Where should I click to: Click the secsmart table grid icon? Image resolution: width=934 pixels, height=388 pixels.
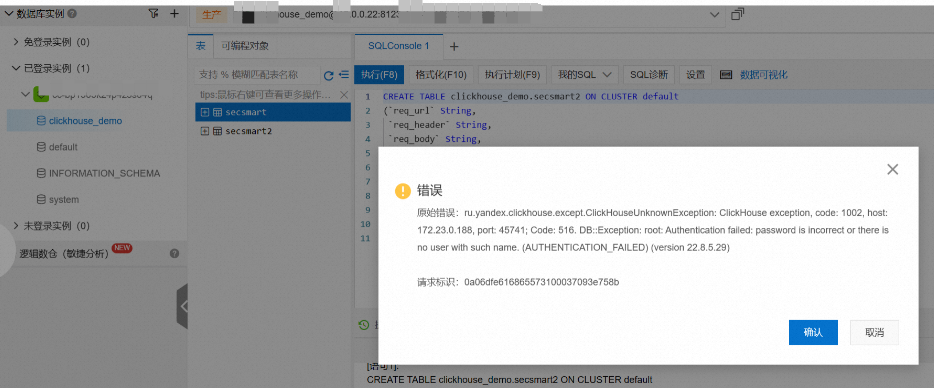(x=217, y=112)
